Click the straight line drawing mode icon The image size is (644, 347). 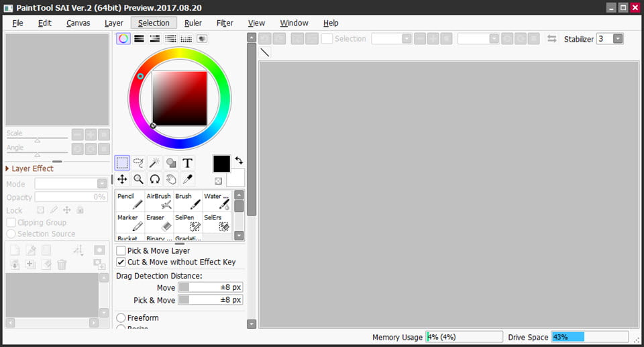pos(265,52)
